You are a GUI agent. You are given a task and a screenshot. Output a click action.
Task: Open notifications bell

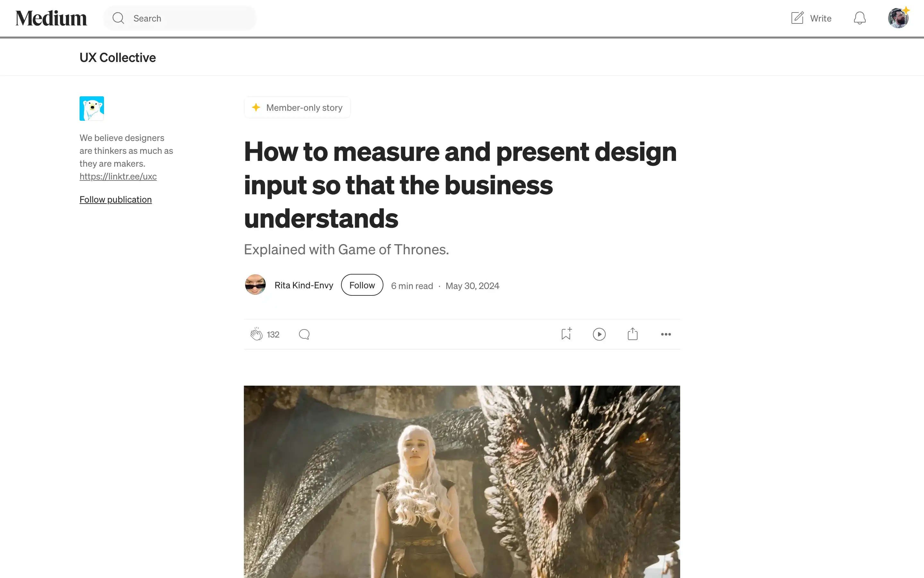tap(860, 18)
